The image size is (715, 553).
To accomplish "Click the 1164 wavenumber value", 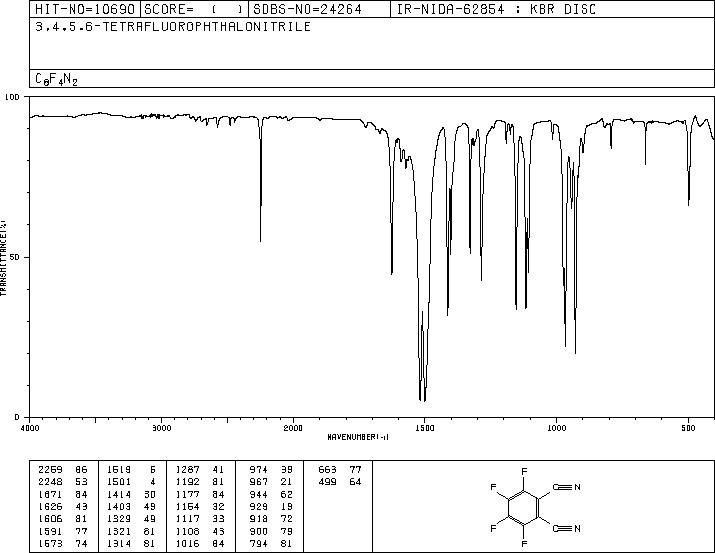I will pos(187,506).
